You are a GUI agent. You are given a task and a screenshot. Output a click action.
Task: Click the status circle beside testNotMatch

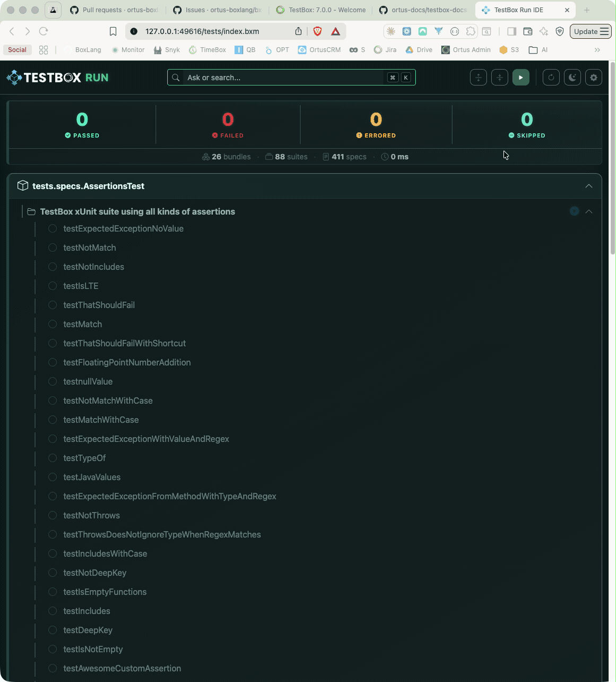coord(53,248)
